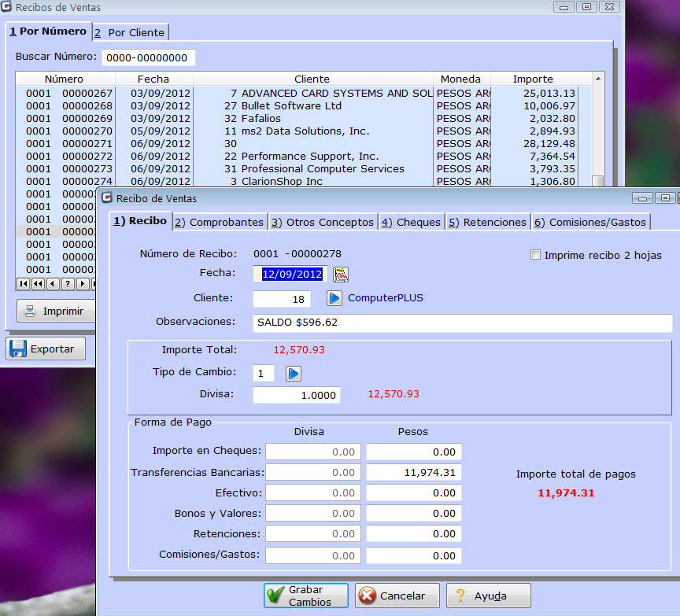Click the Observaciones text field
The height and width of the screenshot is (616, 680).
[462, 323]
